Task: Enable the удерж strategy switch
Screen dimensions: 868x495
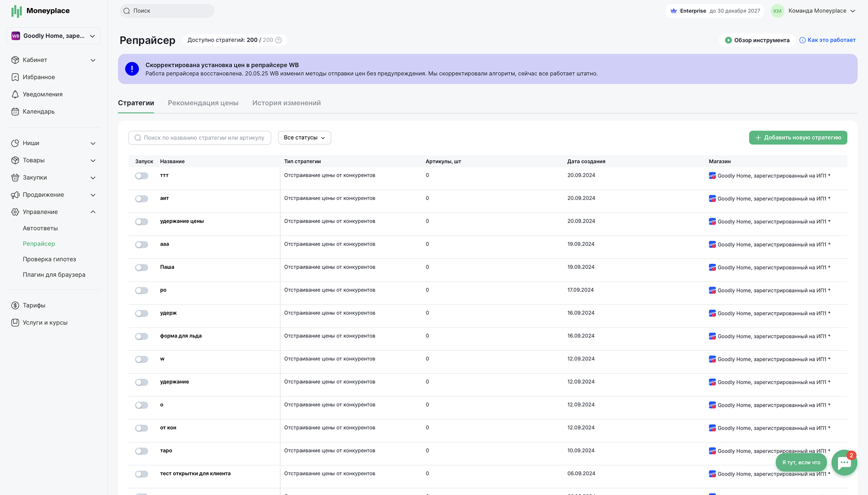Action: pyautogui.click(x=141, y=313)
